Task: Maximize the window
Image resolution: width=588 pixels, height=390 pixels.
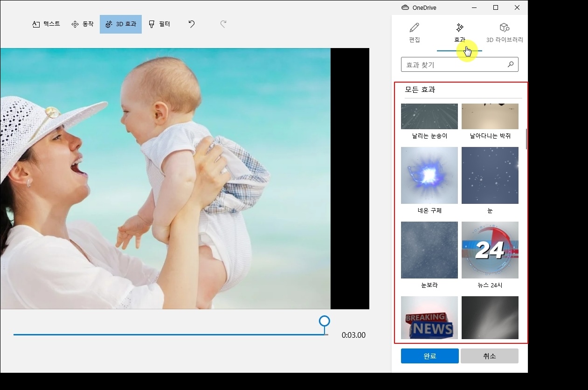Action: [x=496, y=7]
